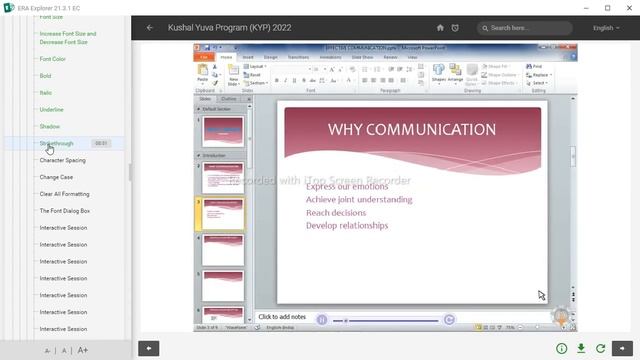Switch to PowerPoint Animations tab
The height and width of the screenshot is (360, 640).
[x=330, y=57]
